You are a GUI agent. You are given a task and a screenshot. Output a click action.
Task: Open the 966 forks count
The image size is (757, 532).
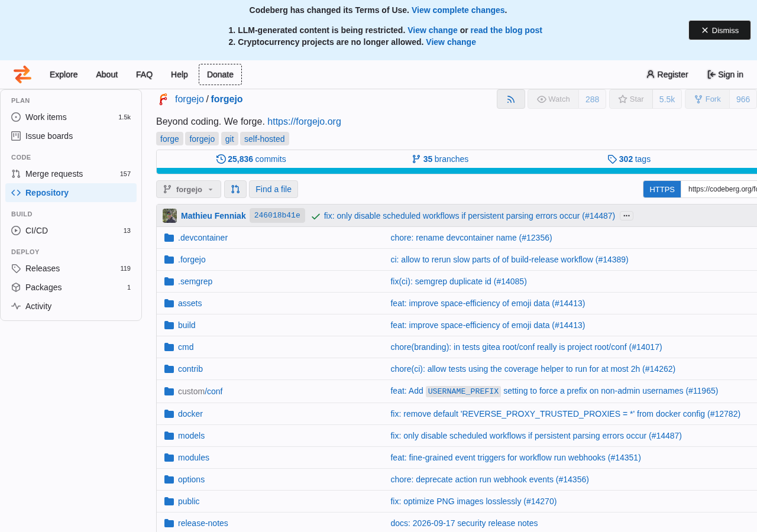(x=743, y=99)
